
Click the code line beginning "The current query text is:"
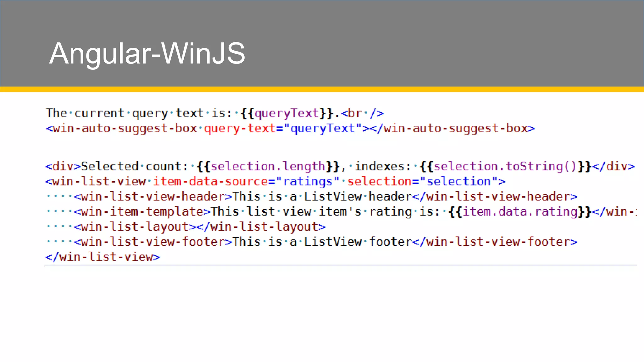click(215, 113)
